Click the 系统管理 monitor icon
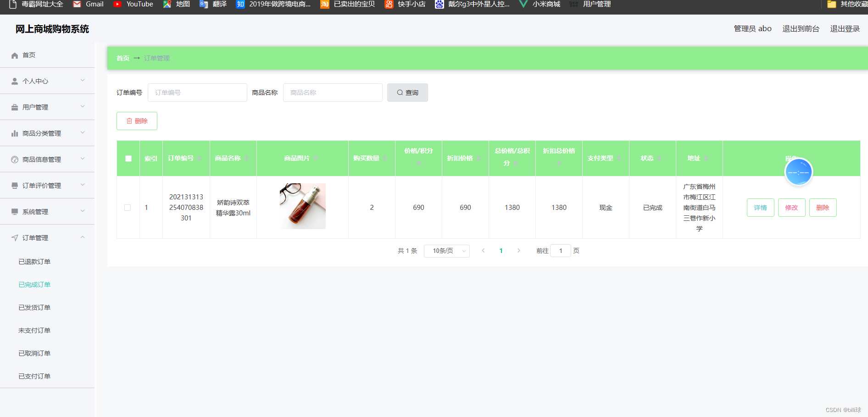868x417 pixels. pos(13,211)
